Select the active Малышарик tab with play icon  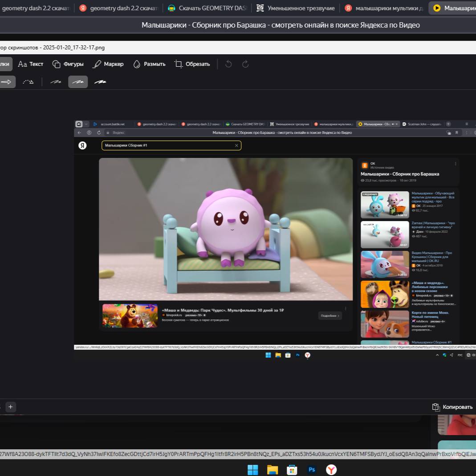click(x=452, y=8)
